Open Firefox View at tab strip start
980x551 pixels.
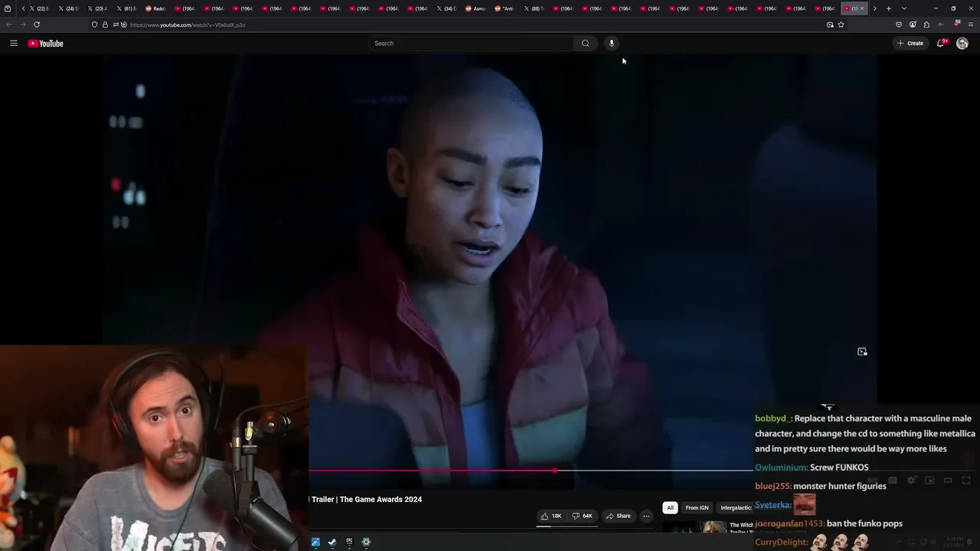click(x=8, y=8)
